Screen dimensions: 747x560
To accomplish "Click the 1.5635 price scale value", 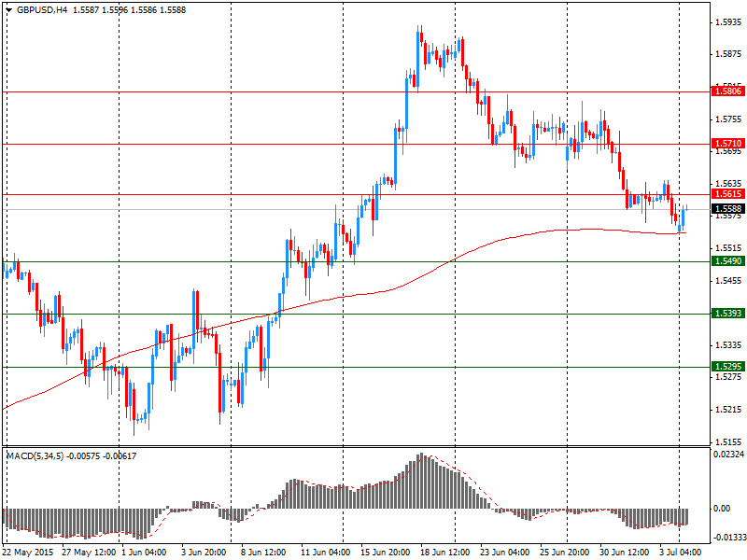I will (728, 183).
